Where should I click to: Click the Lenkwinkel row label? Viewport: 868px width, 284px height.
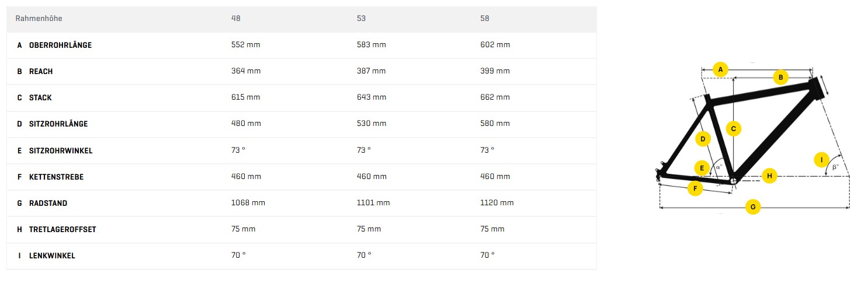52,256
